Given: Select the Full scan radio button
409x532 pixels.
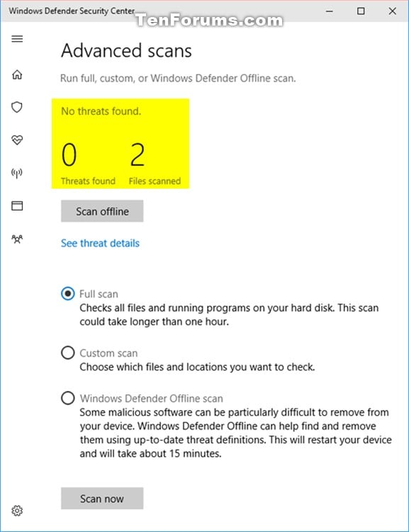Looking at the screenshot, I should [68, 294].
